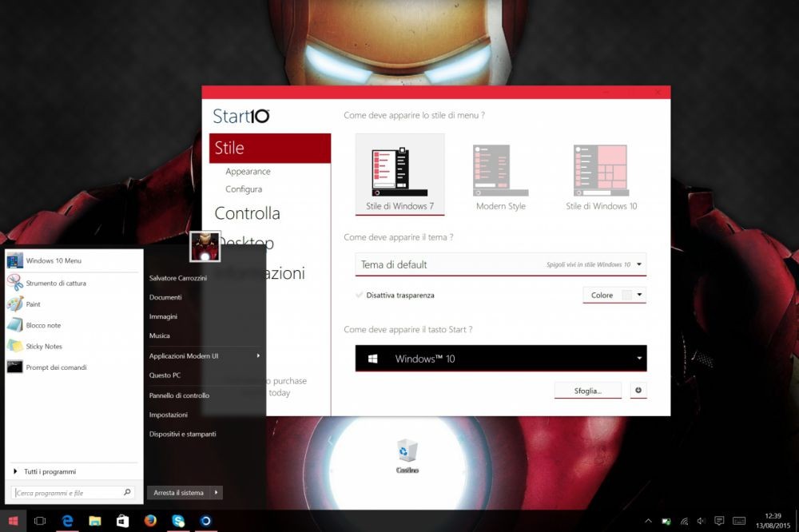Pick the Stile di Windows 10 layout
Image resolution: width=799 pixels, height=532 pixels.
click(x=601, y=177)
